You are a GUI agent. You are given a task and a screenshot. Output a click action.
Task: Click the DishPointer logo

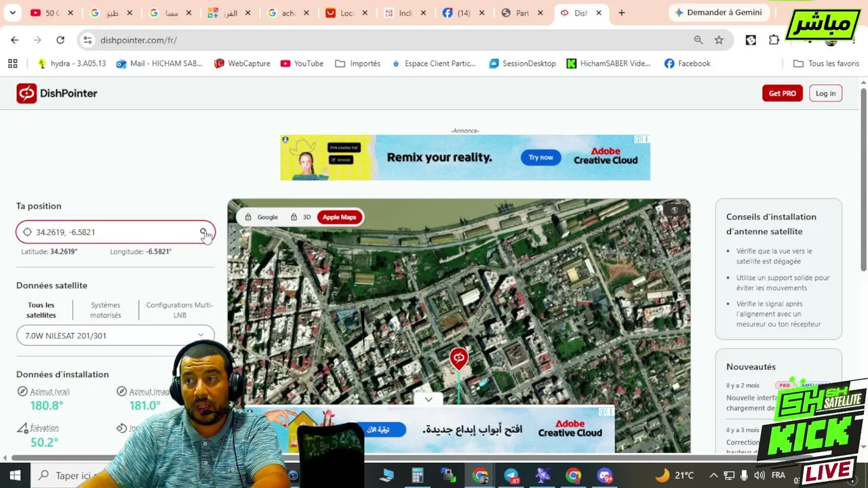coord(57,94)
